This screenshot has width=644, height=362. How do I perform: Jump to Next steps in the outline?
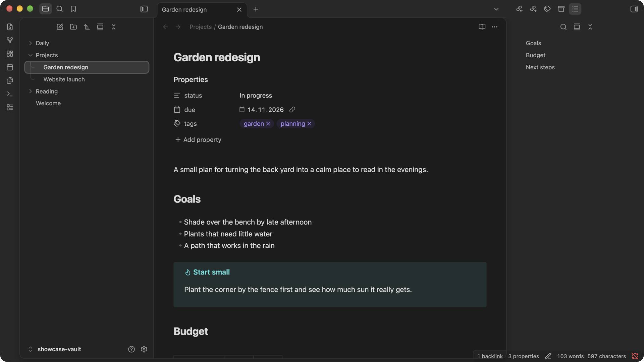[540, 67]
